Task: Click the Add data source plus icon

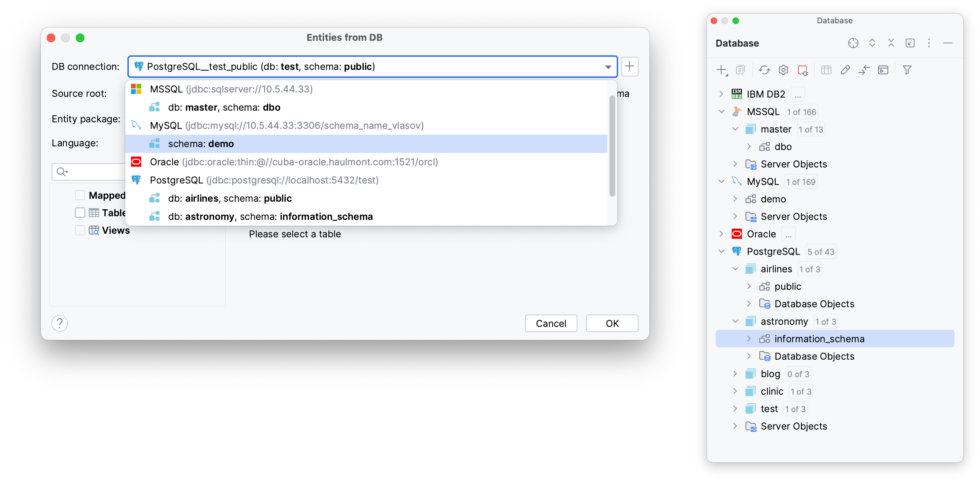Action: click(721, 70)
